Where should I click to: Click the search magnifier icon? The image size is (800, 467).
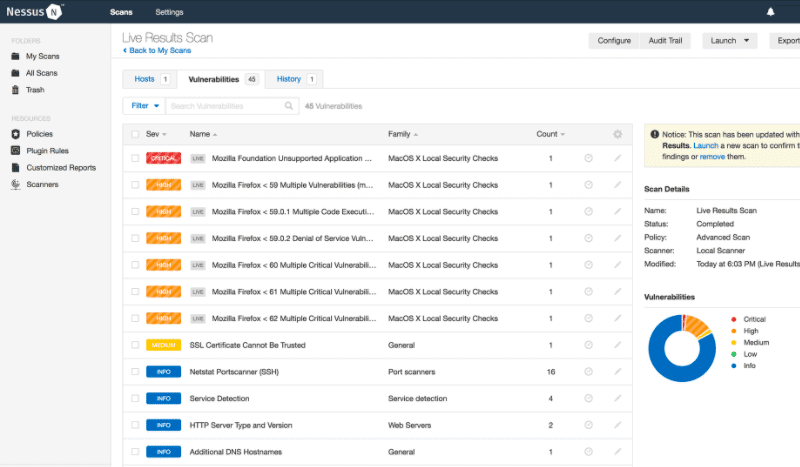coord(289,106)
